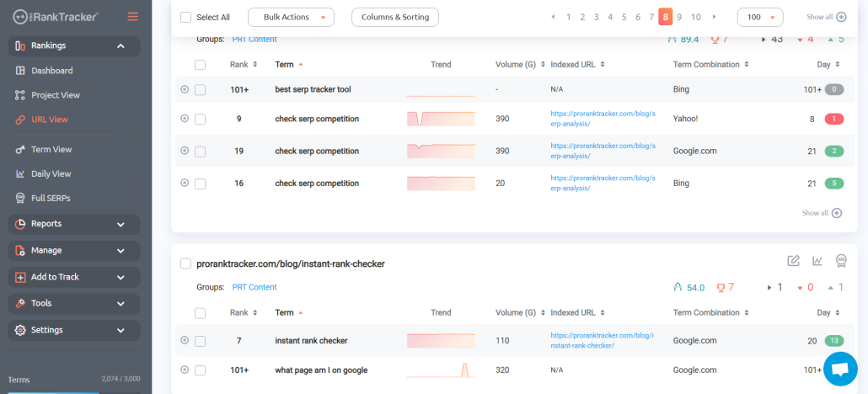Click Show all below the check serp competition rows

point(822,213)
